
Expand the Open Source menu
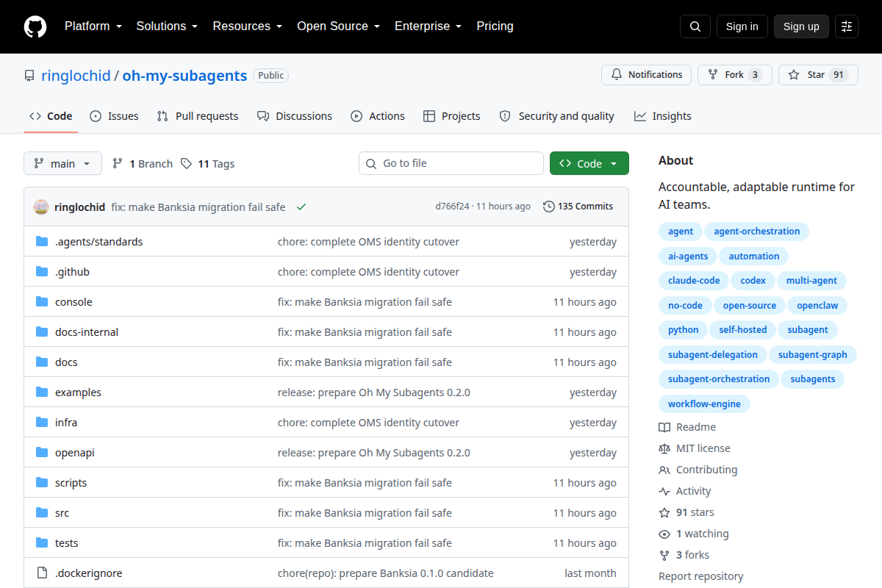[x=338, y=26]
